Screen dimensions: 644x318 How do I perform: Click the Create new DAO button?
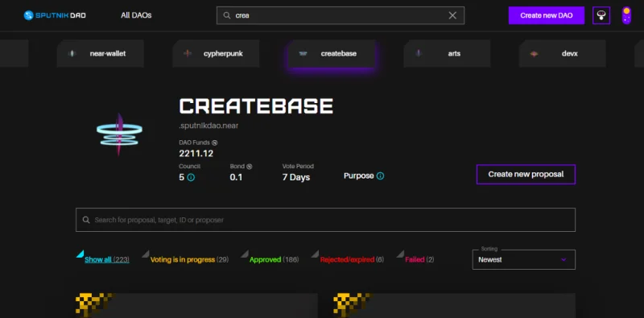point(547,15)
